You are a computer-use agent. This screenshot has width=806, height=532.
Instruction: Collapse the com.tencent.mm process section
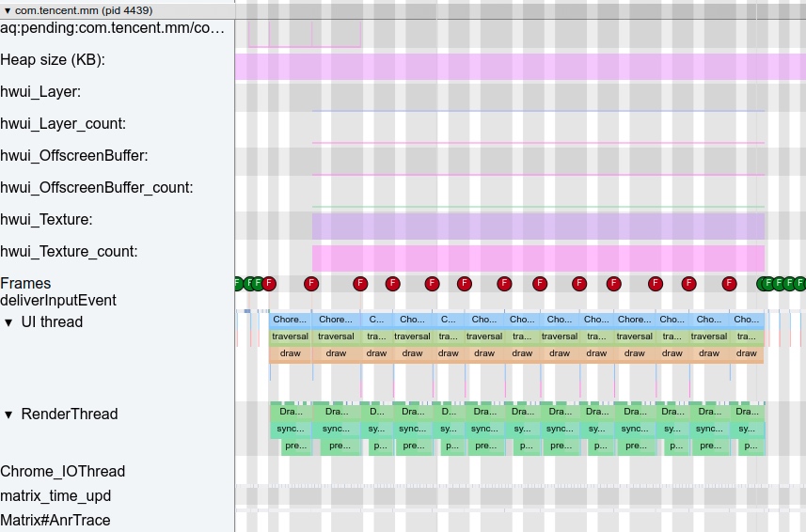click(8, 9)
